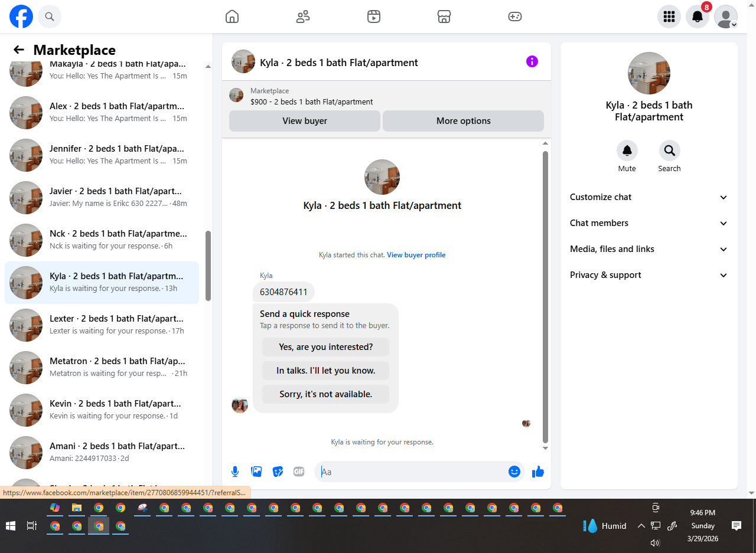Expand Media, files and links section
The height and width of the screenshot is (553, 756).
[649, 249]
